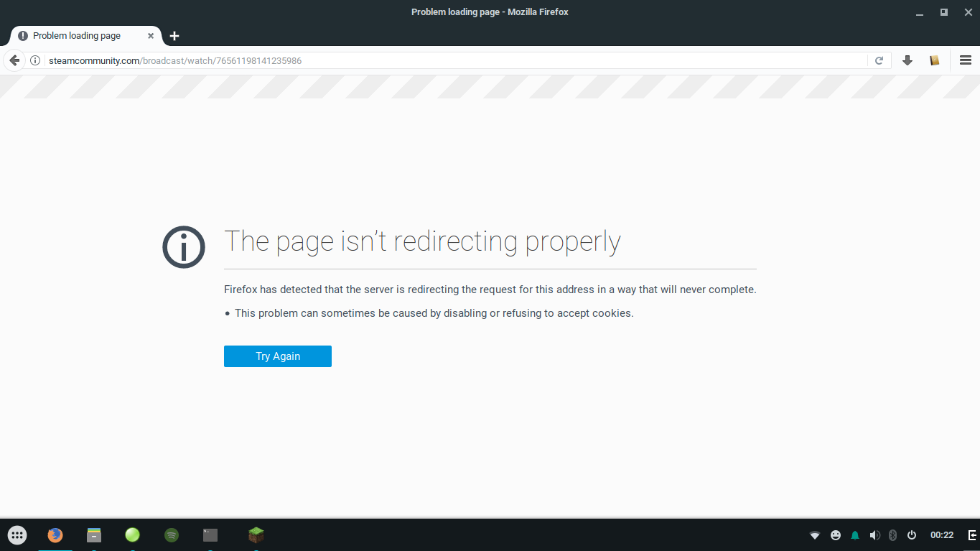The height and width of the screenshot is (551, 980).
Task: Reload the page with the refresh icon
Action: tap(879, 61)
